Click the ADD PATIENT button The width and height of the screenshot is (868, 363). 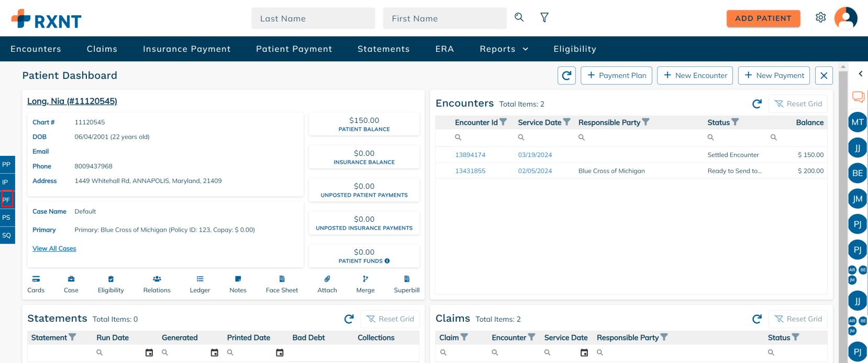click(763, 18)
